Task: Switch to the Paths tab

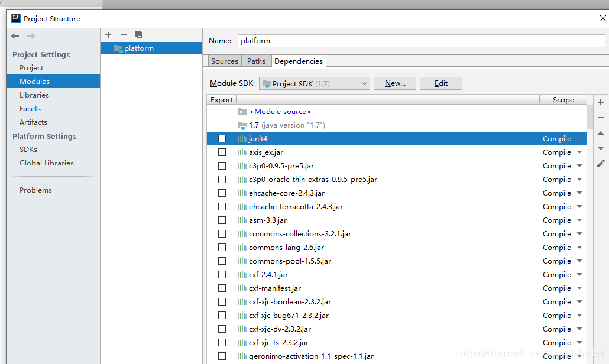Action: coord(257,61)
